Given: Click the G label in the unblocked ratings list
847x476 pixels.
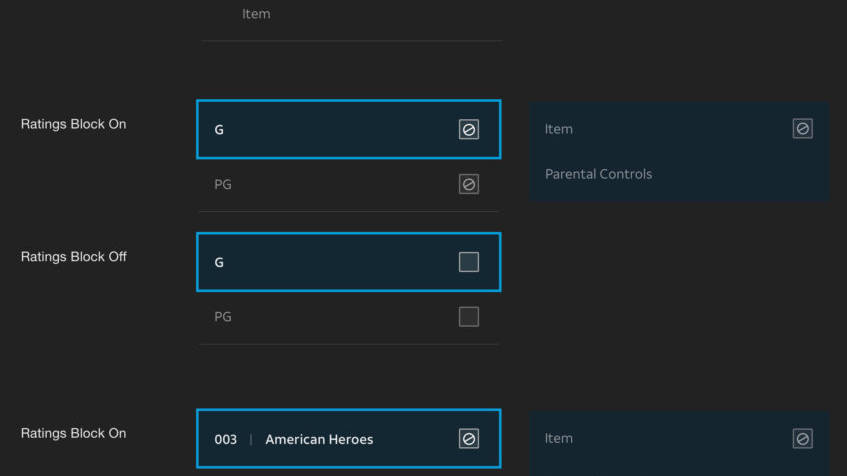Looking at the screenshot, I should 219,262.
